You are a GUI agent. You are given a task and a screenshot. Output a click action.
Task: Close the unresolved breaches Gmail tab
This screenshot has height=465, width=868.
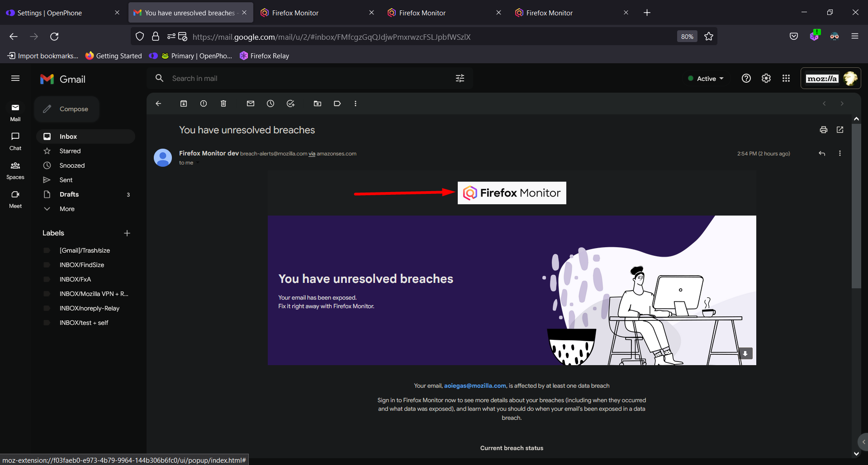coord(244,13)
